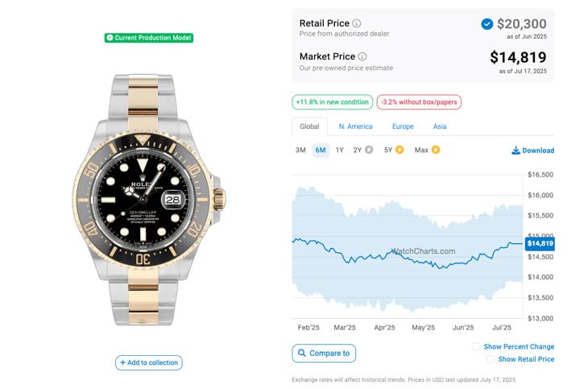
Task: Click the +11.8% in new condition pill
Action: pos(332,102)
